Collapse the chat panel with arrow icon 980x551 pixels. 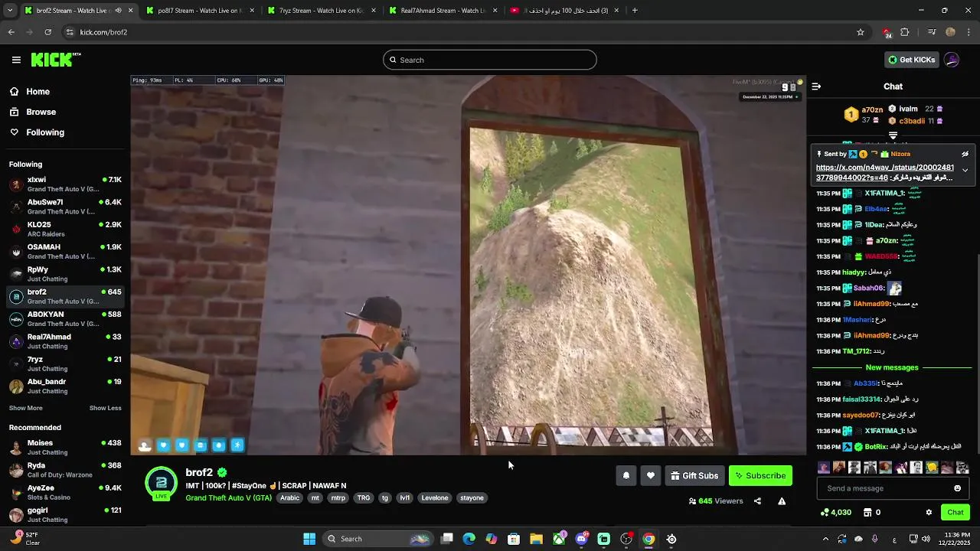click(816, 86)
